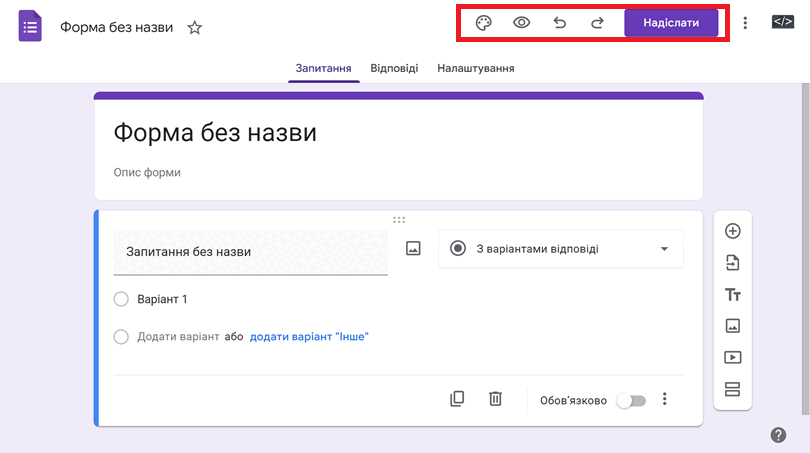Add a section from the side toolbar
This screenshot has height=453, width=810.
(733, 389)
